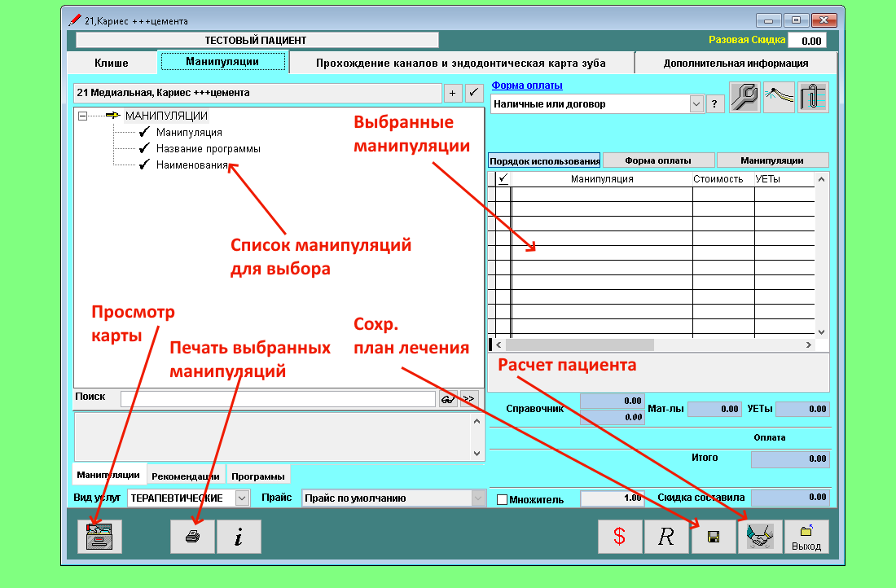Click the R button in bottom toolbar
The height and width of the screenshot is (588, 896).
pos(665,537)
